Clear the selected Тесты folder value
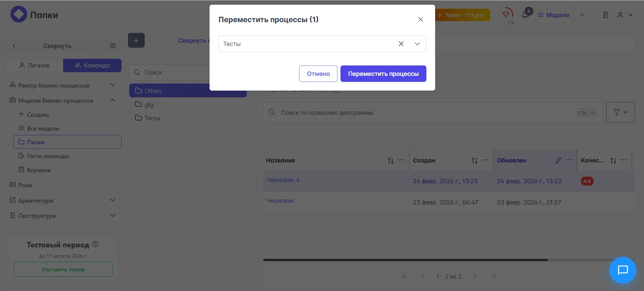The image size is (644, 291). 401,44
